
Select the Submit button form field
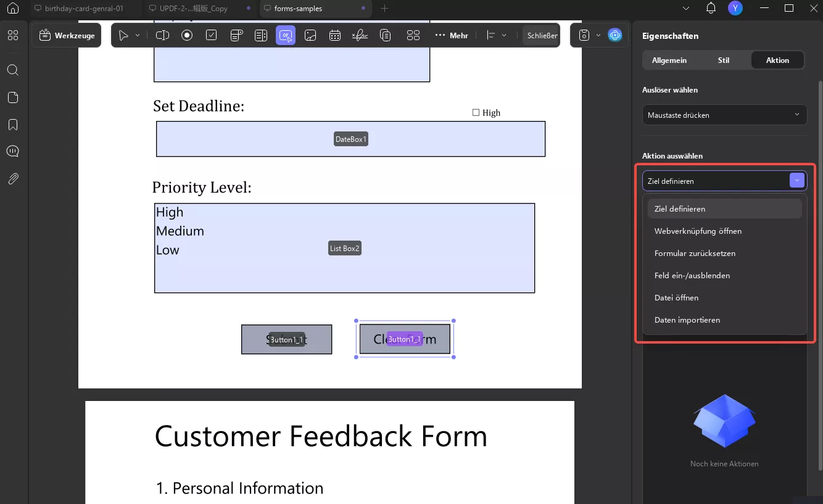click(287, 339)
